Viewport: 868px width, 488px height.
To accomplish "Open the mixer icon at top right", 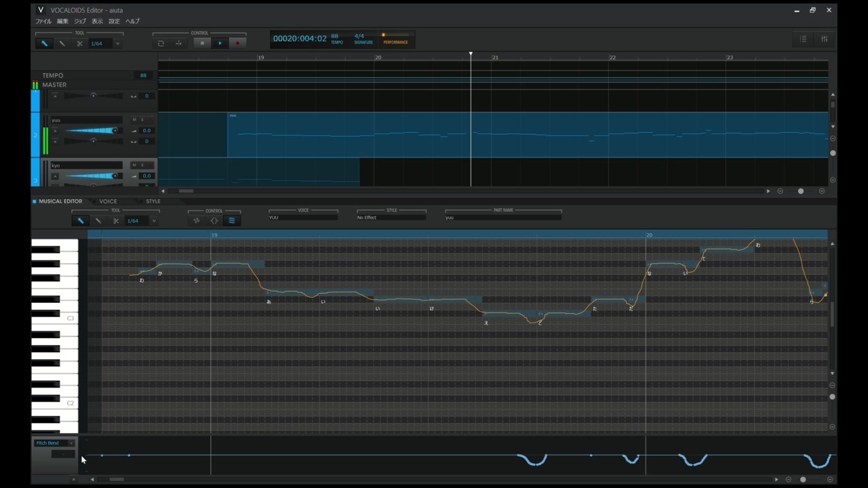I will pyautogui.click(x=825, y=39).
